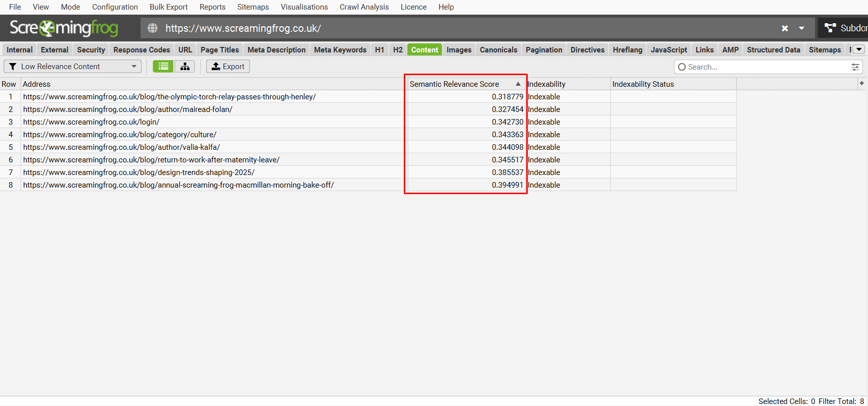The width and height of the screenshot is (868, 406).
Task: Switch to the Hreflang tab
Action: [x=628, y=49]
